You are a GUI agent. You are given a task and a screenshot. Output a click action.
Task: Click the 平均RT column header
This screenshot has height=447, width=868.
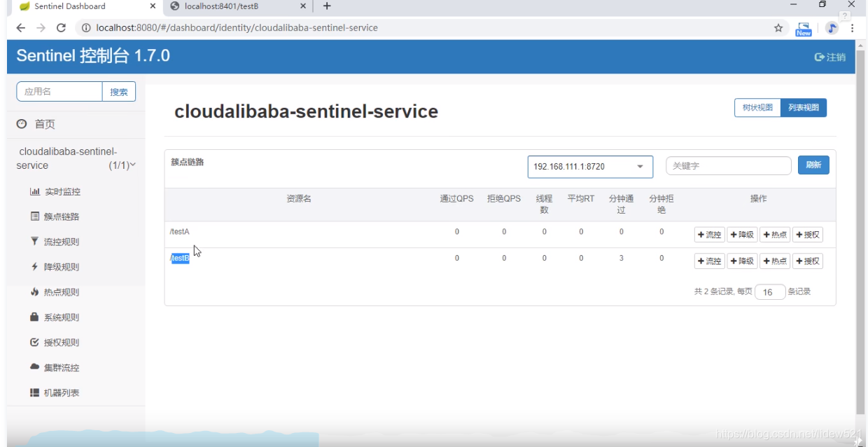point(581,198)
